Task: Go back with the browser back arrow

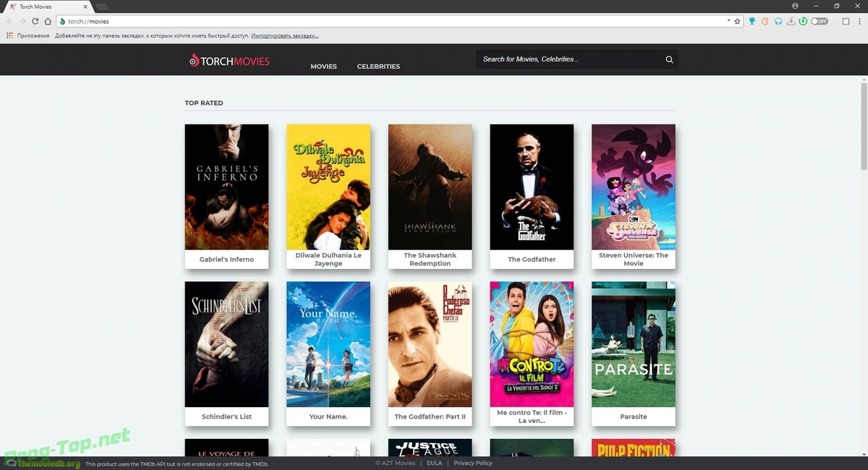Action: [x=9, y=22]
